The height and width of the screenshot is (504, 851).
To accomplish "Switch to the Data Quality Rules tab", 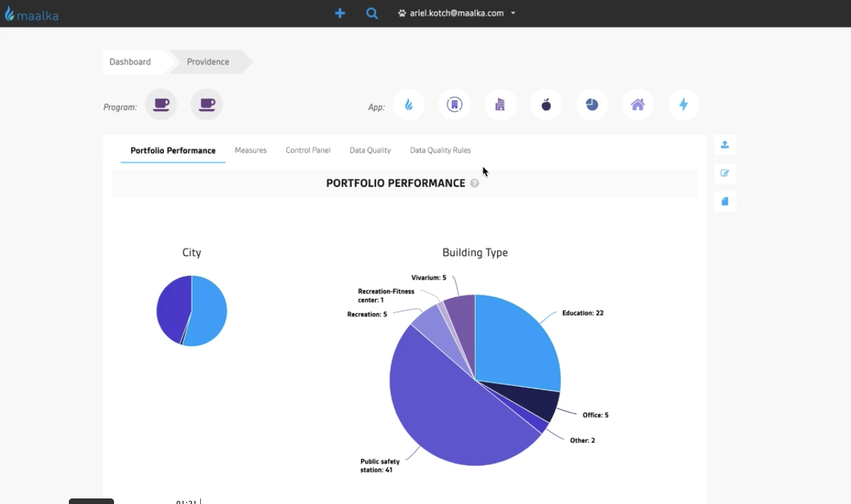I will coord(440,150).
